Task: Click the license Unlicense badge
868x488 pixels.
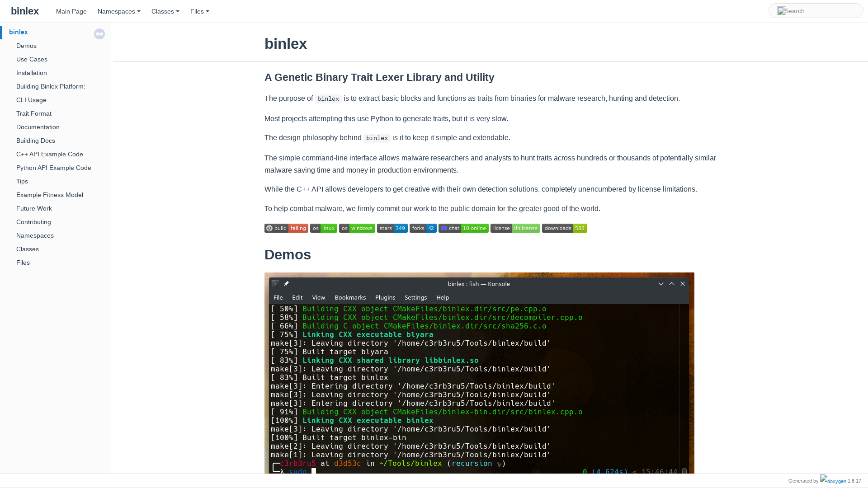Action: pyautogui.click(x=515, y=228)
